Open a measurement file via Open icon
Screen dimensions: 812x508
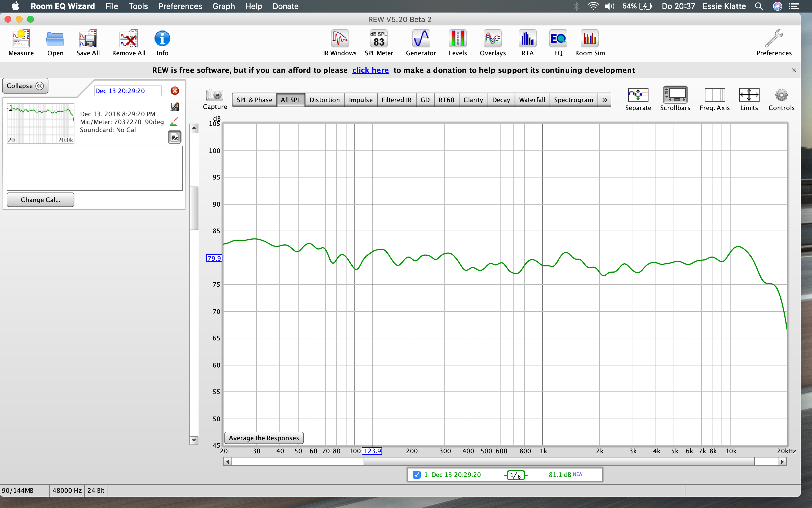(55, 43)
